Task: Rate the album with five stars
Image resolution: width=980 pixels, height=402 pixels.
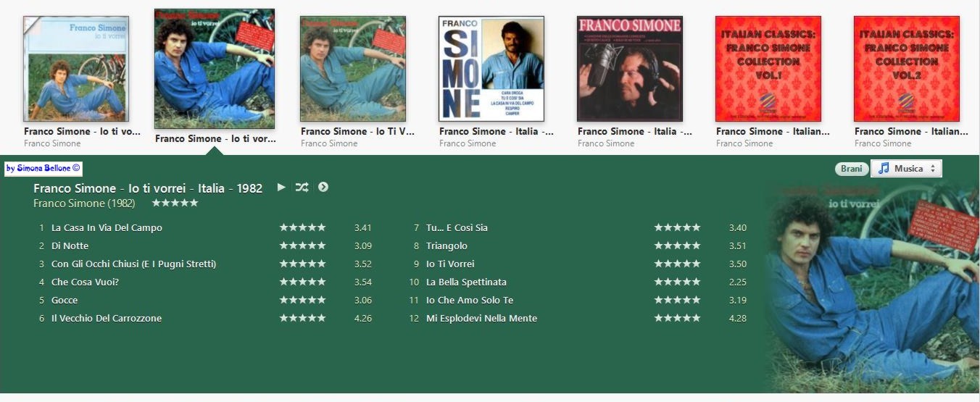Action: coord(175,203)
